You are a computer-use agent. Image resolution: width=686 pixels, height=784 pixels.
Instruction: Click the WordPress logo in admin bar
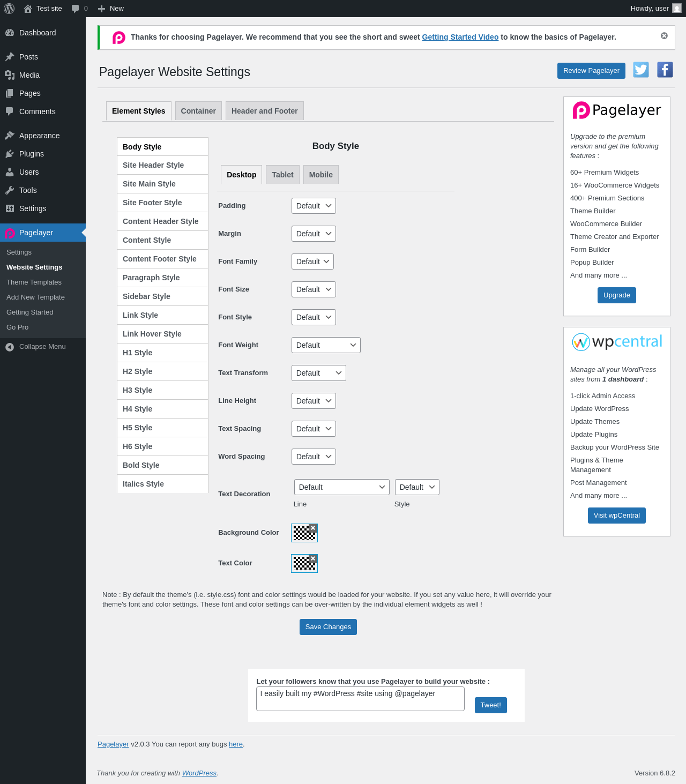[9, 9]
